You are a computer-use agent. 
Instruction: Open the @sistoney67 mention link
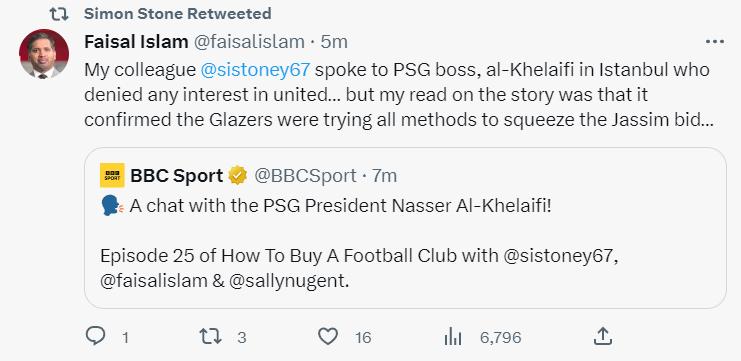click(x=255, y=70)
